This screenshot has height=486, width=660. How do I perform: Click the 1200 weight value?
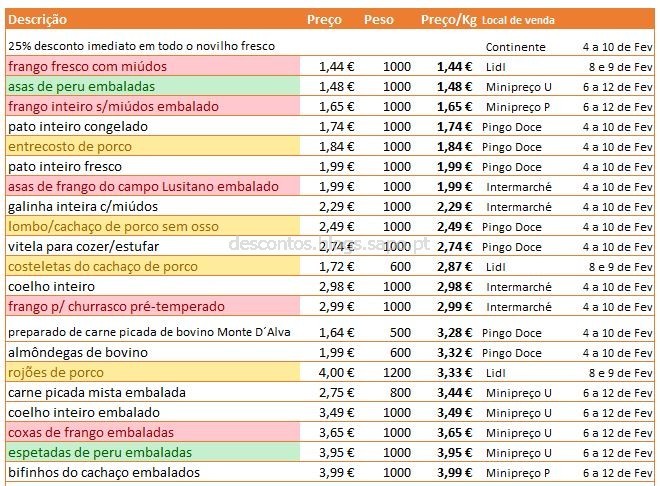click(397, 372)
